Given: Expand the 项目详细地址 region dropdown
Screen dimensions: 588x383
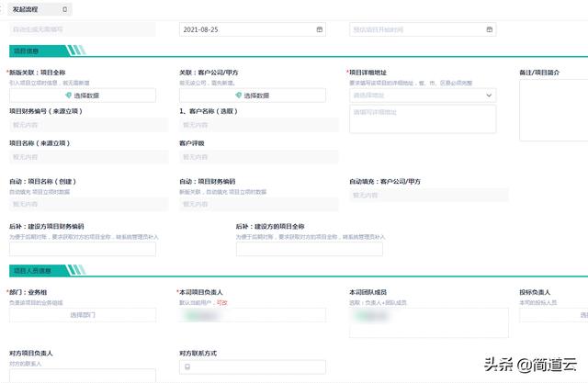Looking at the screenshot, I should tap(423, 96).
